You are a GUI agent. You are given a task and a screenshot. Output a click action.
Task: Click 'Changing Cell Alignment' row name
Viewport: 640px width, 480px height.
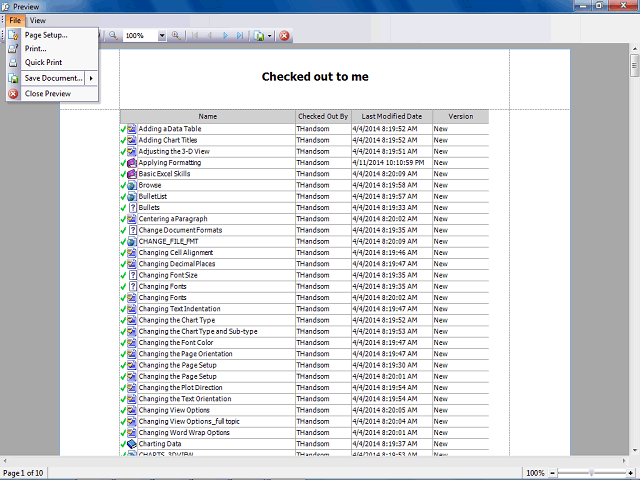coord(176,253)
